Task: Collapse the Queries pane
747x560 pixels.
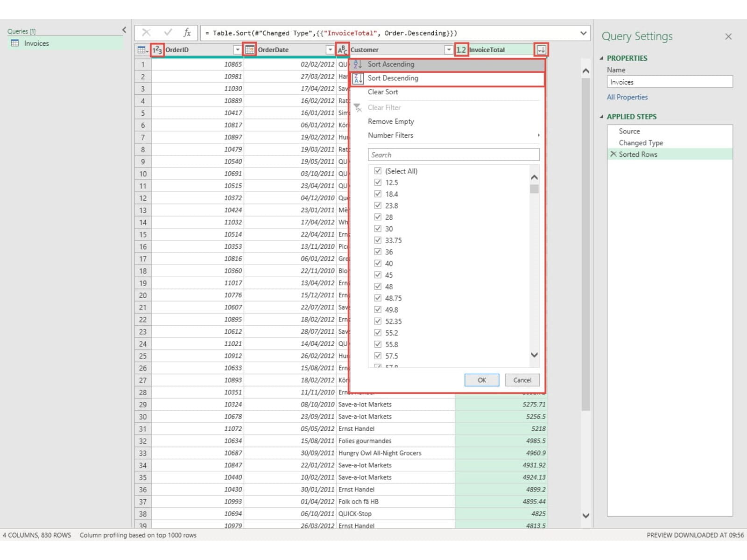Action: point(124,30)
